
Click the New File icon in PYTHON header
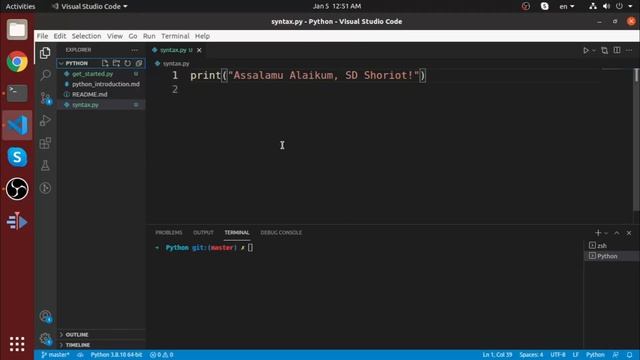pyautogui.click(x=105, y=63)
